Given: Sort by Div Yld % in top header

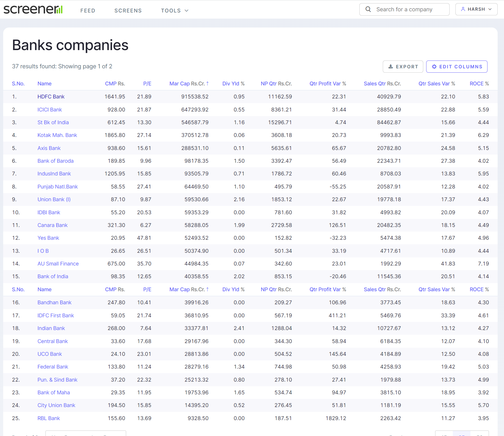Looking at the screenshot, I should (x=233, y=84).
